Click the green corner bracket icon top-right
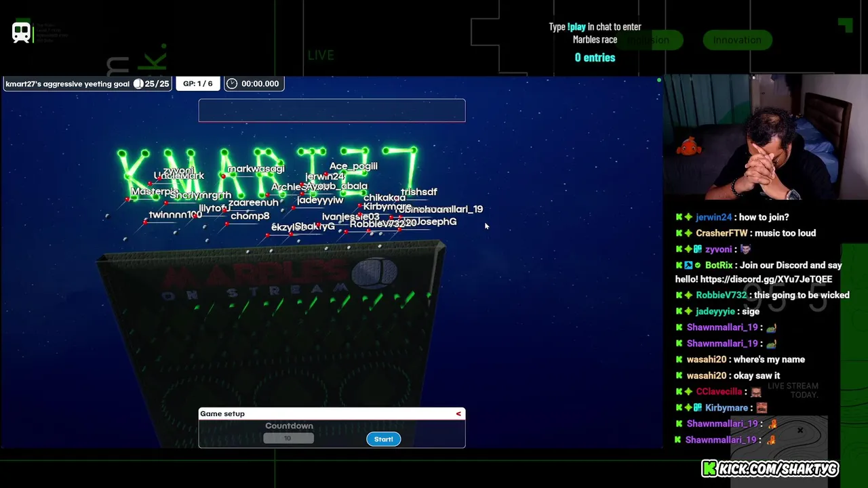 coord(845,26)
